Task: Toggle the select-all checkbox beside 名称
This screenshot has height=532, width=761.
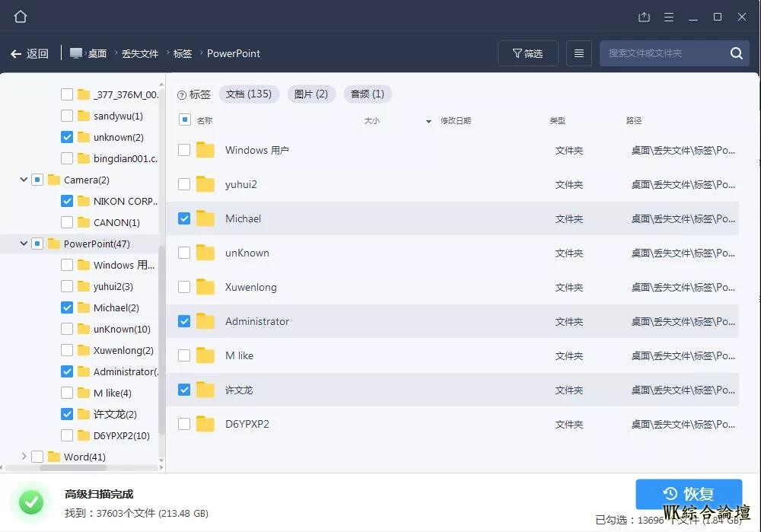Action: 184,120
